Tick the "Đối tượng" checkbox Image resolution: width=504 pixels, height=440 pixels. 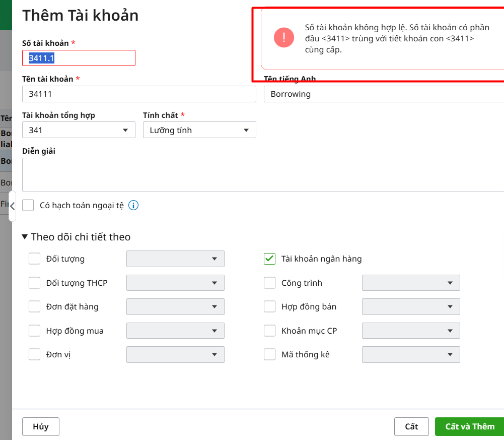35,259
